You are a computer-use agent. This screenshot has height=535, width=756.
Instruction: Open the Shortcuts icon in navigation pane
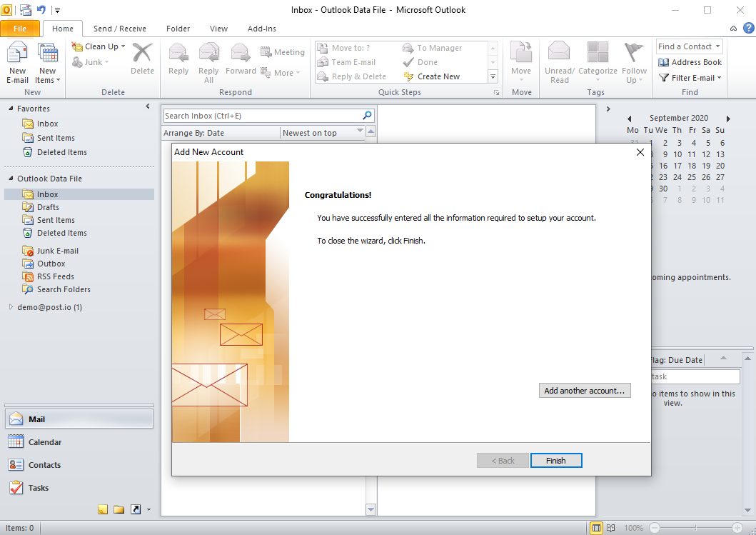point(136,509)
